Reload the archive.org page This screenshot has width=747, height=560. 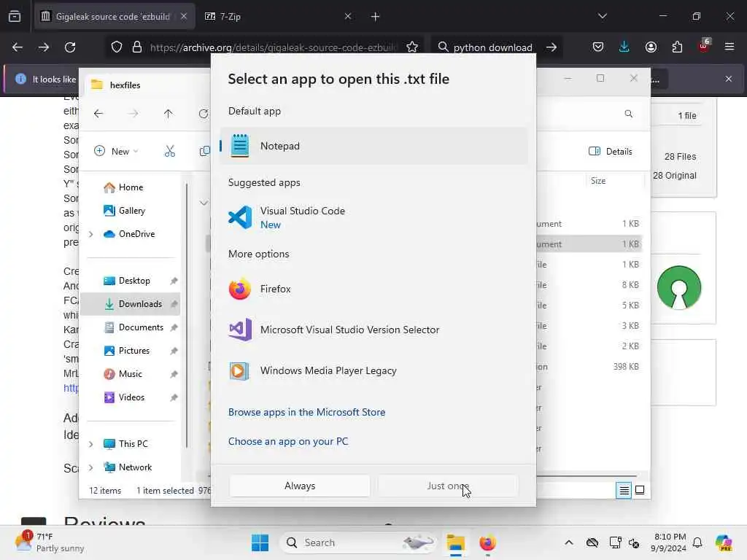[70, 47]
